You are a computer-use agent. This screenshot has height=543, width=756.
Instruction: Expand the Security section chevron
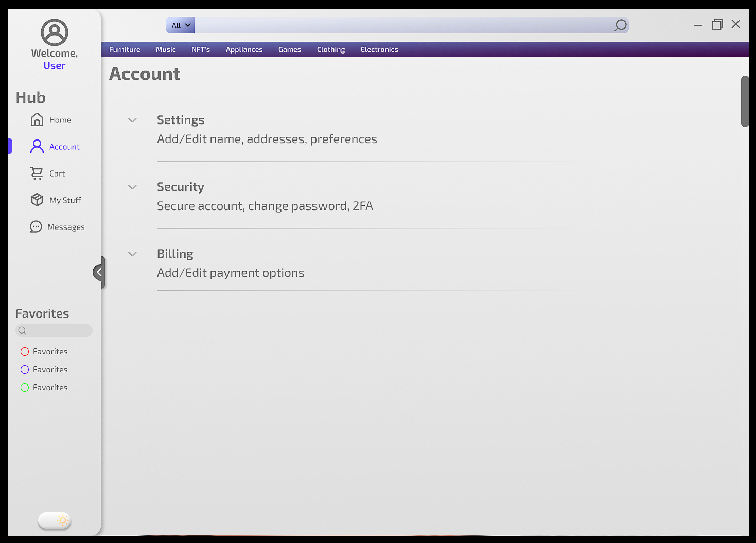pyautogui.click(x=132, y=187)
